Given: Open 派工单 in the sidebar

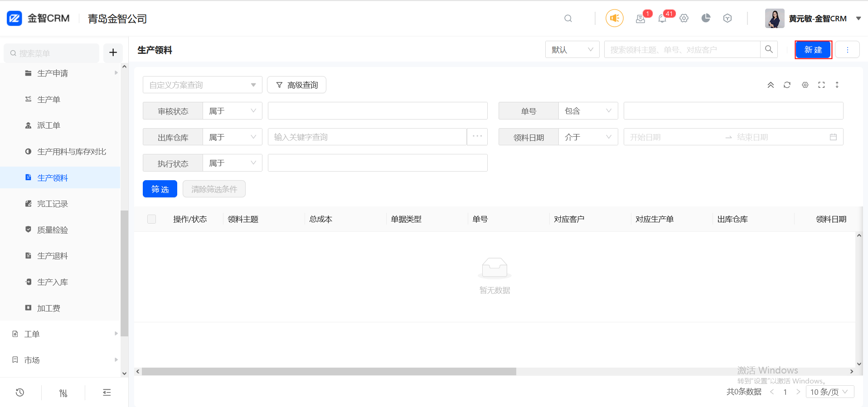Looking at the screenshot, I should point(60,125).
